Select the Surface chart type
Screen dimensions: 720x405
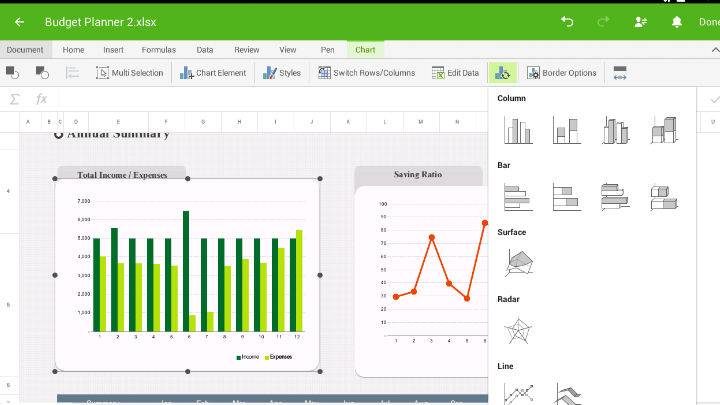pos(518,262)
